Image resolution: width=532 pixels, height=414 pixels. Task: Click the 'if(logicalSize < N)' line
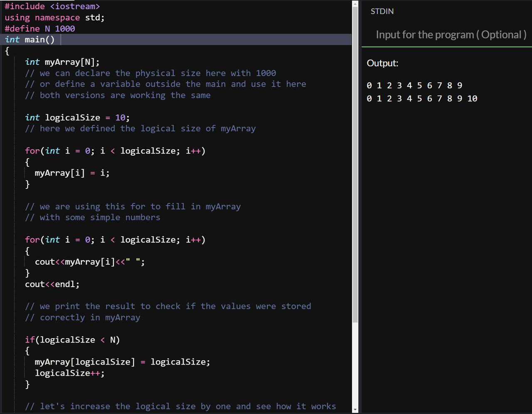click(x=72, y=340)
